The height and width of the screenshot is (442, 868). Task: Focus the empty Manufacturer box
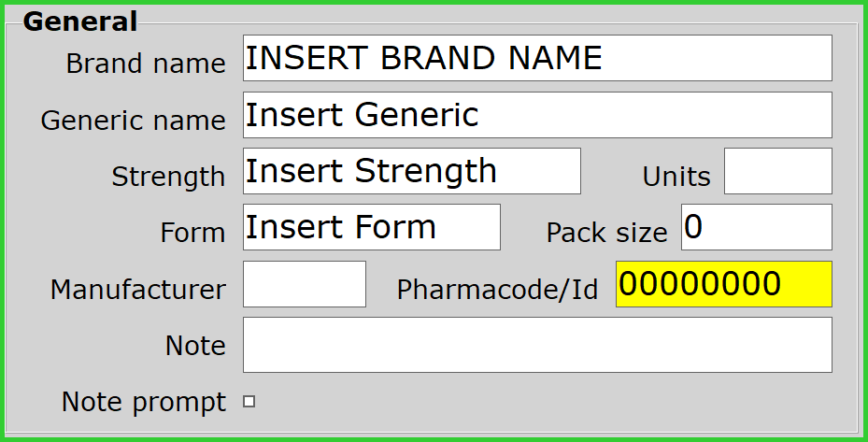[x=304, y=284]
